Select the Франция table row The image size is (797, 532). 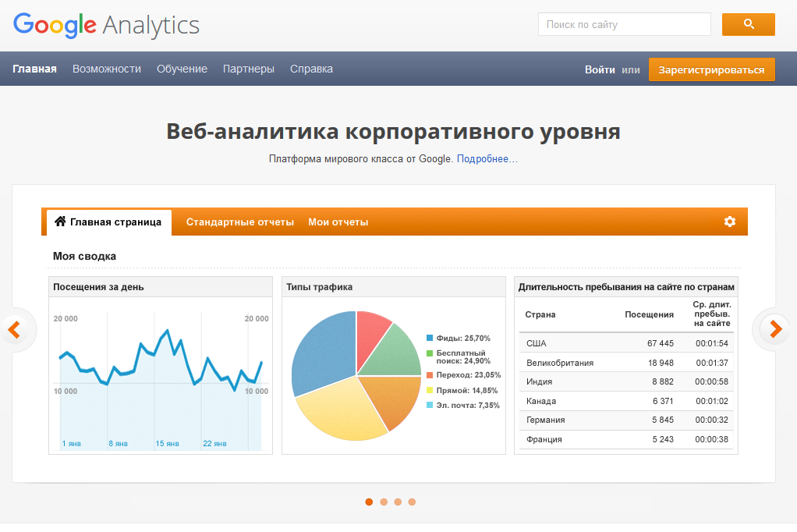(627, 439)
